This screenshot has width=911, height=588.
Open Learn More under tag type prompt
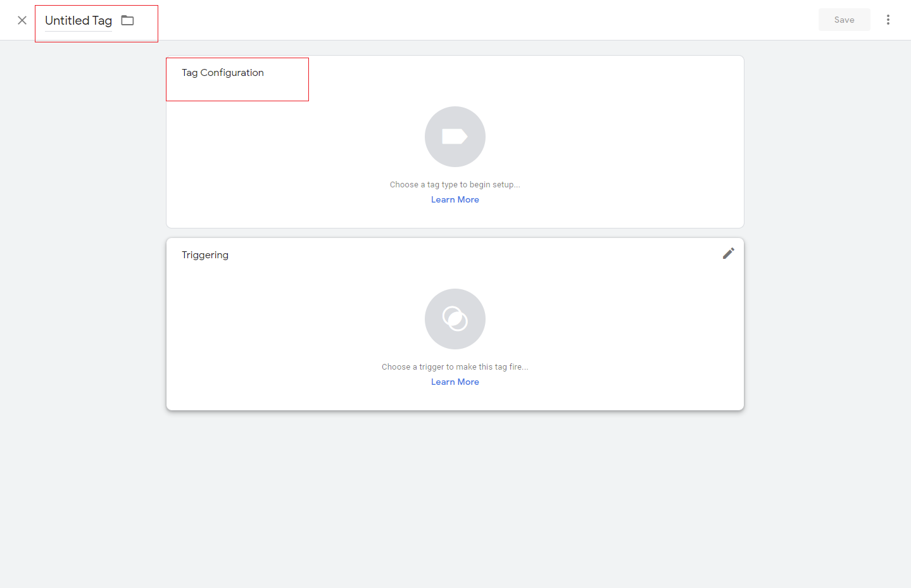(x=455, y=200)
